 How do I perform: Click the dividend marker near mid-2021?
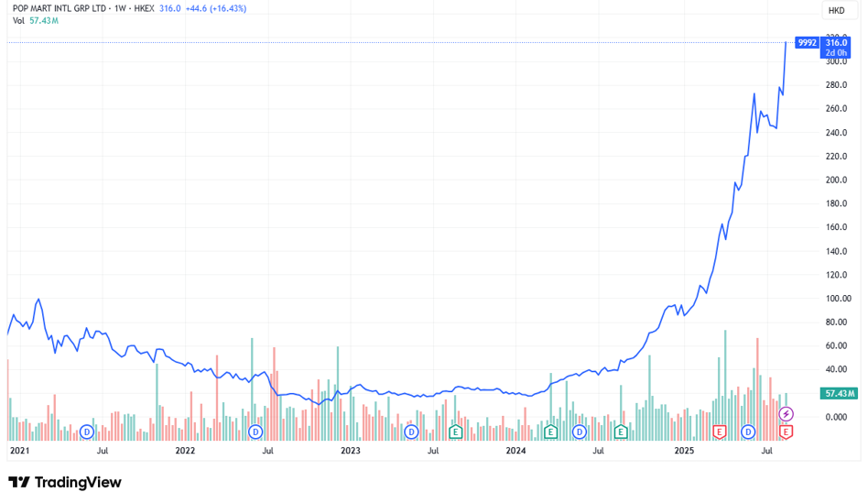[x=86, y=432]
